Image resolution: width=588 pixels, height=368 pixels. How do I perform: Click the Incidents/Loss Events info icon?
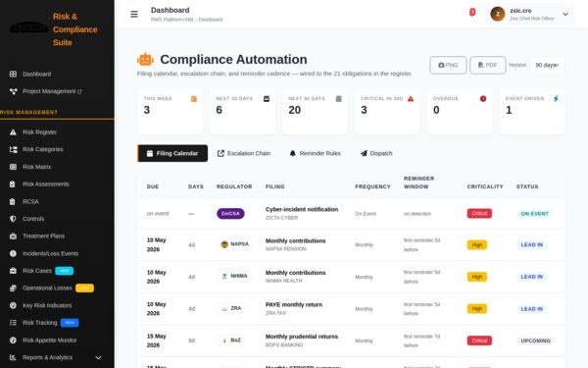pyautogui.click(x=13, y=253)
